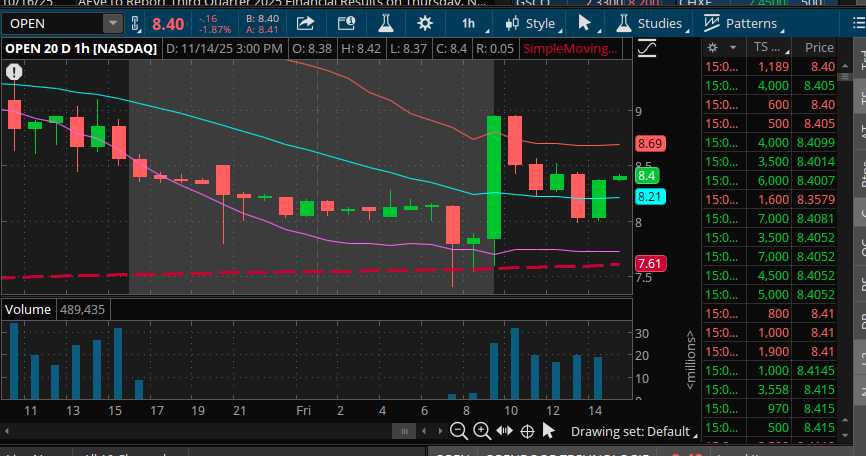The image size is (866, 456).
Task: Click the OPEN symbol input field
Action: 52,24
